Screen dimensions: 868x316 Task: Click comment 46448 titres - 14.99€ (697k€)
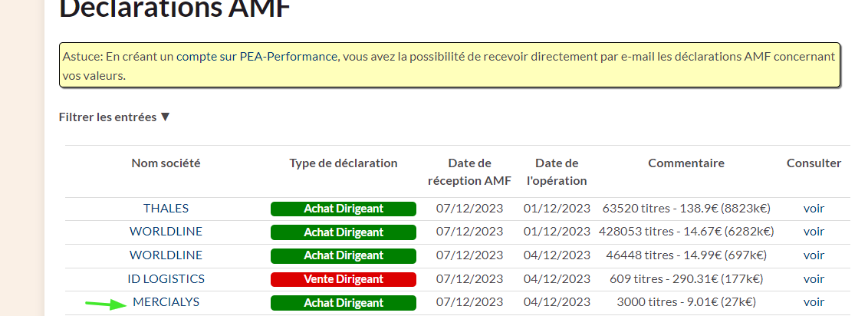tap(686, 255)
